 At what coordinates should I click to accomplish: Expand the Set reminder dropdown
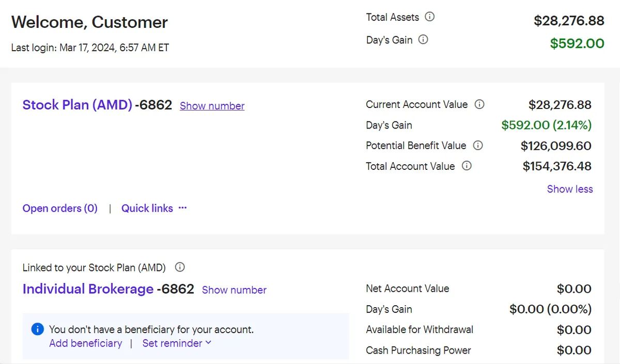177,343
